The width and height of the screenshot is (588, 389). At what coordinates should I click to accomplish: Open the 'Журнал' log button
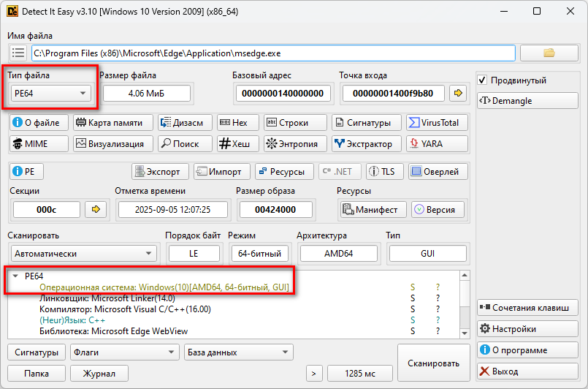[99, 374]
